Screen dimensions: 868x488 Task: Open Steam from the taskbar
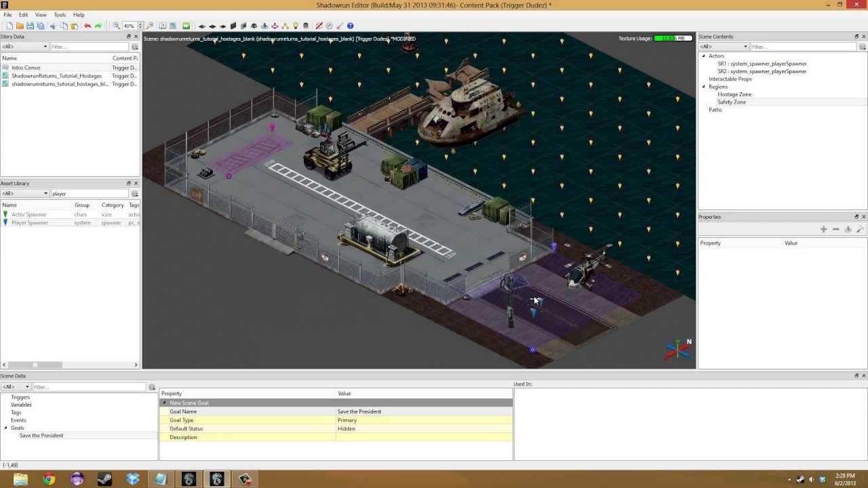[104, 479]
